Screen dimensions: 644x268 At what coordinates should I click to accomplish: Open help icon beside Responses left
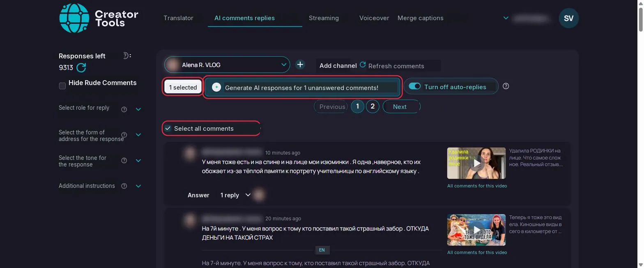[x=126, y=56]
